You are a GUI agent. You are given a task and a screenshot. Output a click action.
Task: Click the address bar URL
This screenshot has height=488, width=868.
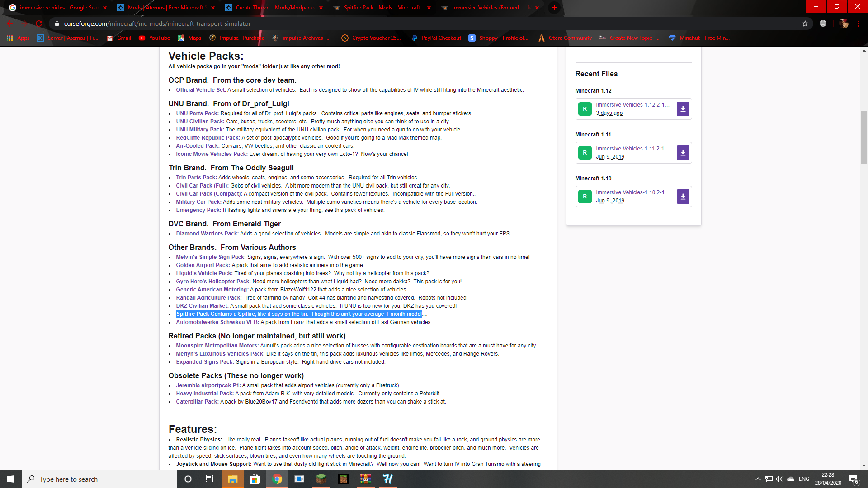click(157, 23)
